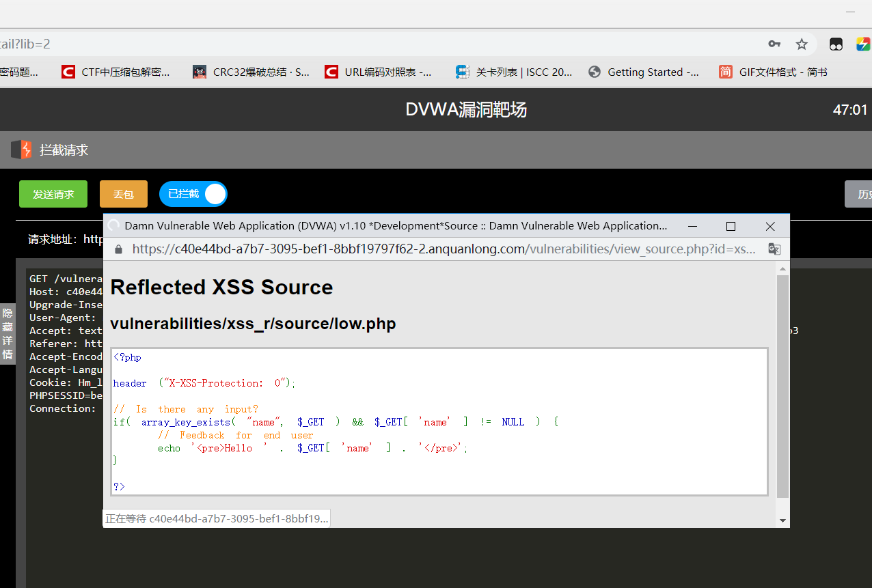
Task: Click the saved passwords key icon
Action: tap(774, 44)
